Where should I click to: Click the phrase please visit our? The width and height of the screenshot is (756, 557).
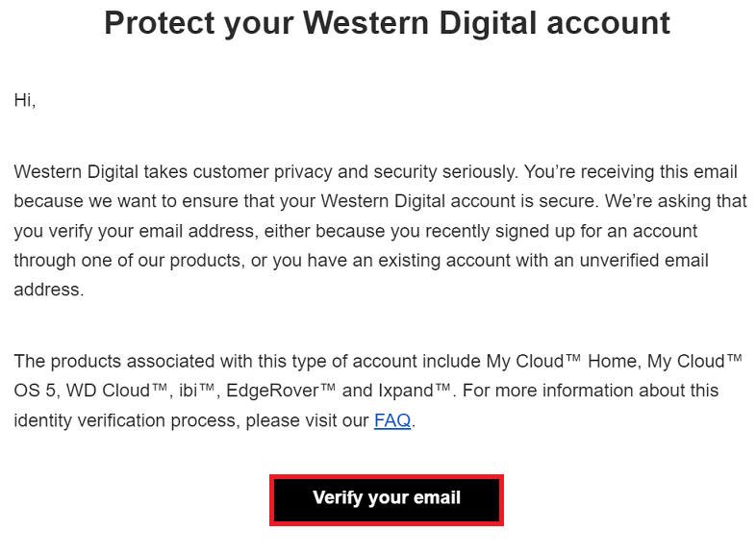pos(307,420)
